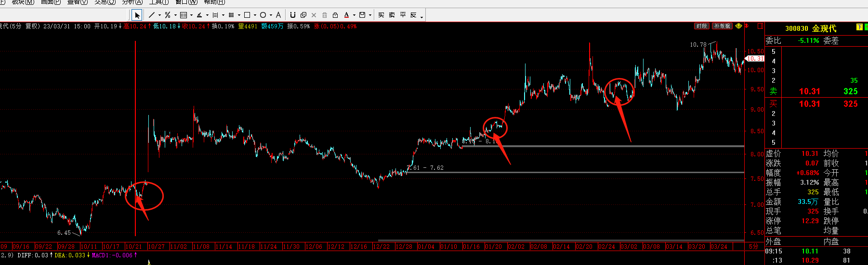Select the angle line drawing tool
868x265 pixels.
199,15
